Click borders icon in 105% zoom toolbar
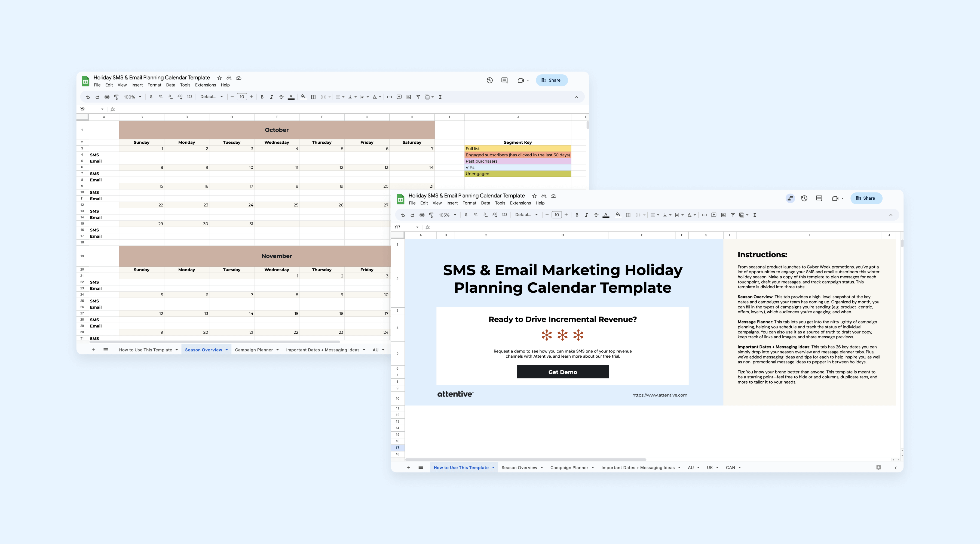The width and height of the screenshot is (980, 544). coord(628,215)
